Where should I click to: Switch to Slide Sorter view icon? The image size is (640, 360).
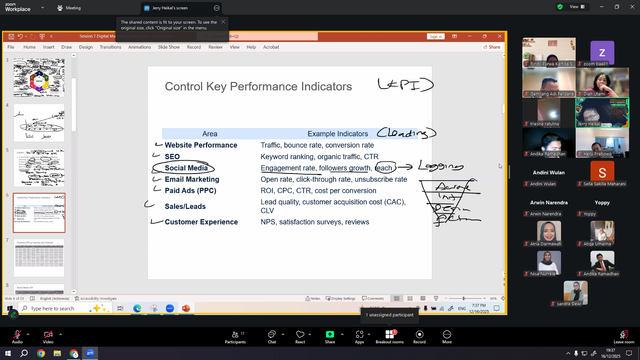tap(410, 298)
